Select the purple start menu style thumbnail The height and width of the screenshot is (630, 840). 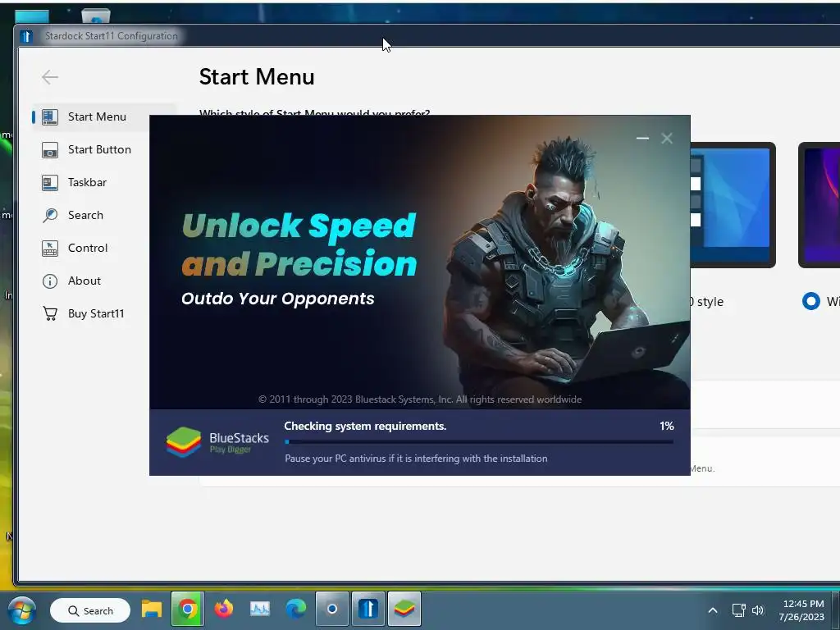click(819, 204)
